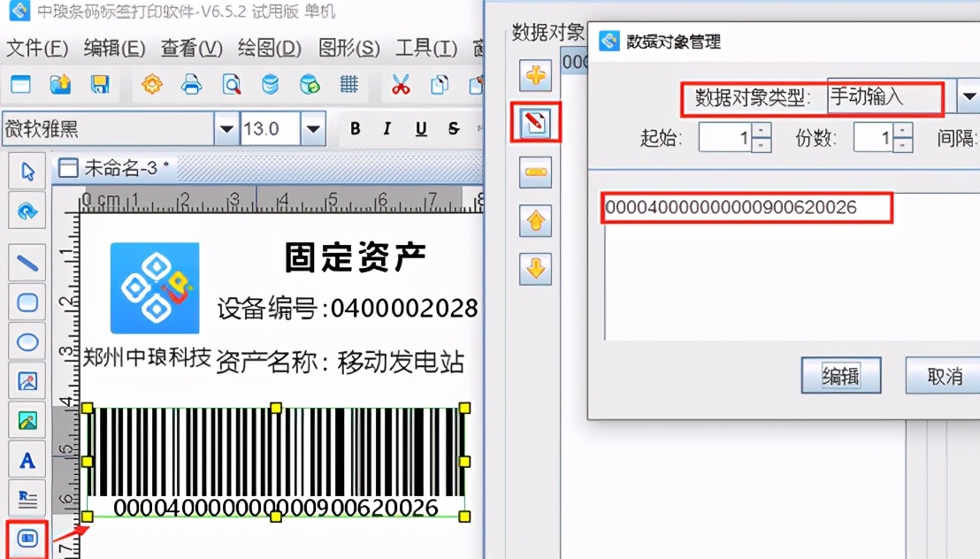Click the 编辑 button in the dialog

coord(839,375)
